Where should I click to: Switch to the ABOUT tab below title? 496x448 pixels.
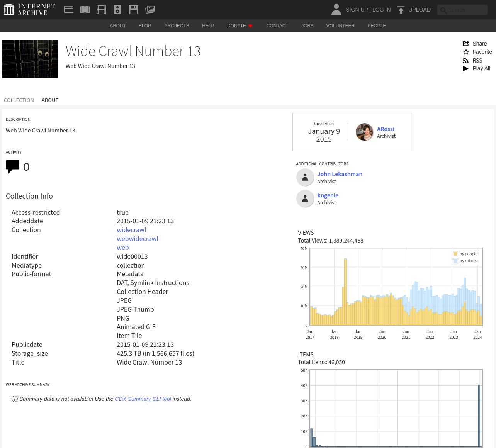(x=50, y=100)
